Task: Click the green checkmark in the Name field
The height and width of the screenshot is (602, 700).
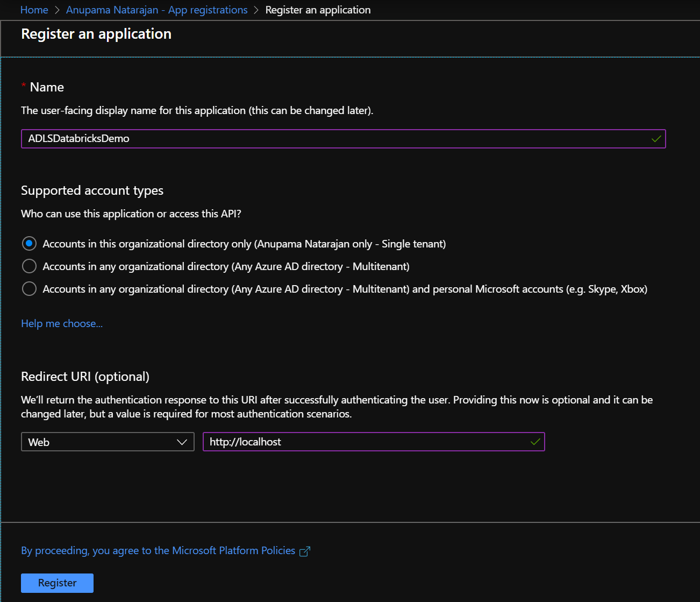Action: [x=656, y=139]
